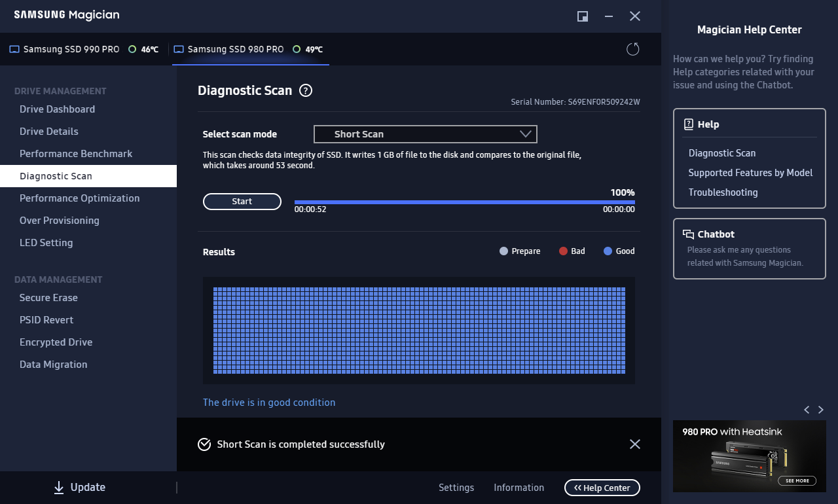838x504 pixels.
Task: Open Troubleshooting help topic
Action: click(x=723, y=192)
